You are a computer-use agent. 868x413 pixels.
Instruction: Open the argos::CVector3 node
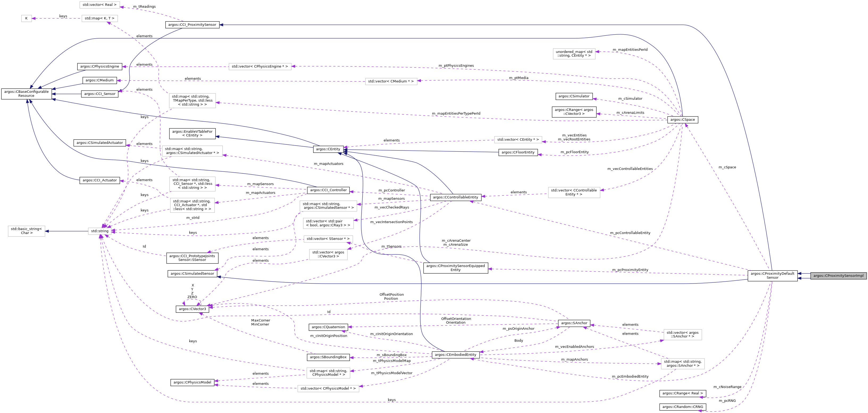pos(192,309)
